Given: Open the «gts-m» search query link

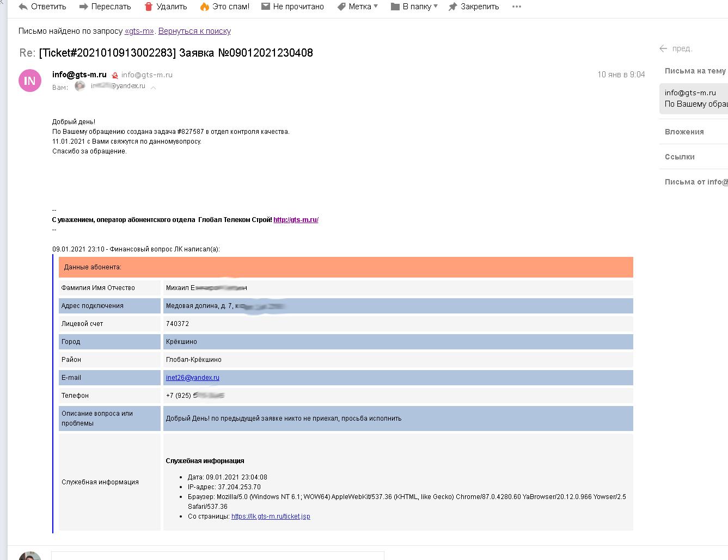Looking at the screenshot, I should tap(139, 31).
